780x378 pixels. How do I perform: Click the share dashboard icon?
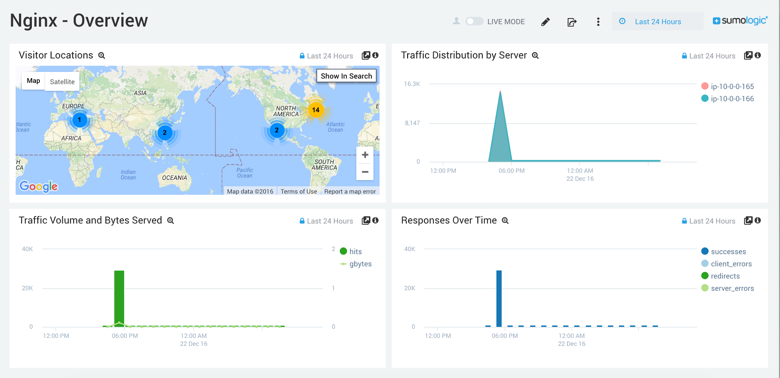(572, 22)
